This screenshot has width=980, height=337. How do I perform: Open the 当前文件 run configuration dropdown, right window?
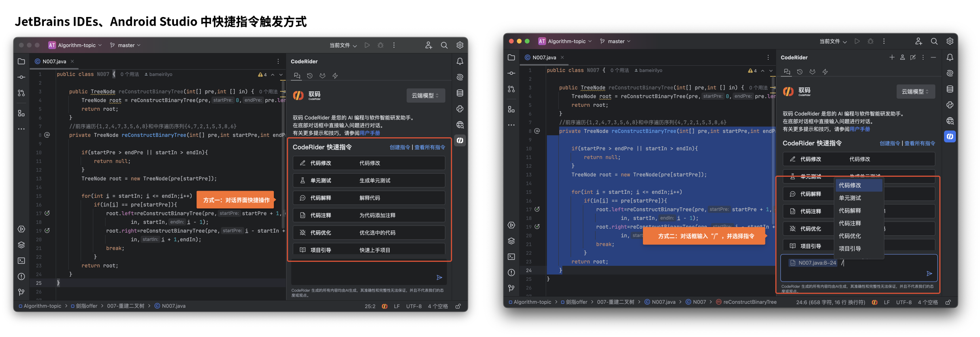coord(833,41)
